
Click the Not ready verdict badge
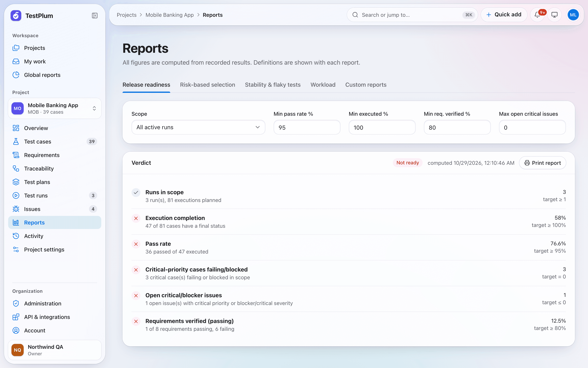point(408,163)
